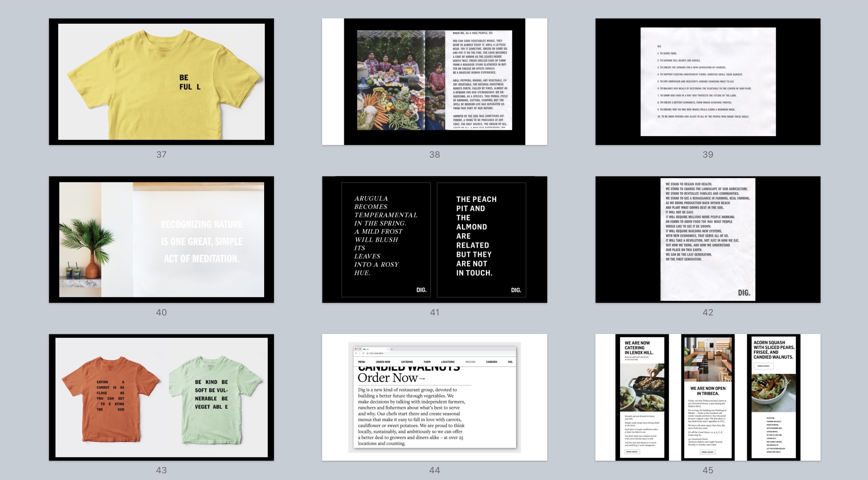The height and width of the screenshot is (480, 868).
Task: Select slide 42 with We Stand manifesto page
Action: (x=708, y=239)
